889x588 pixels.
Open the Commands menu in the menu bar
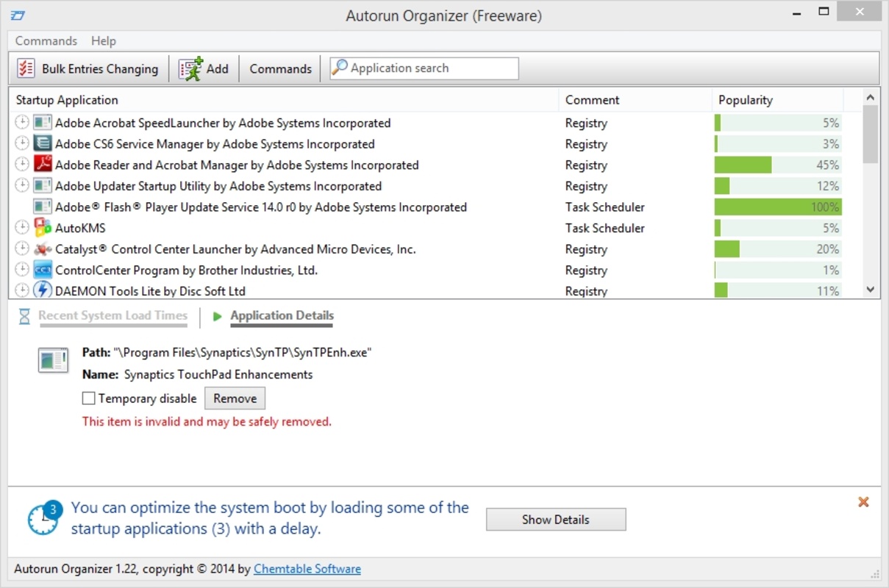(46, 41)
